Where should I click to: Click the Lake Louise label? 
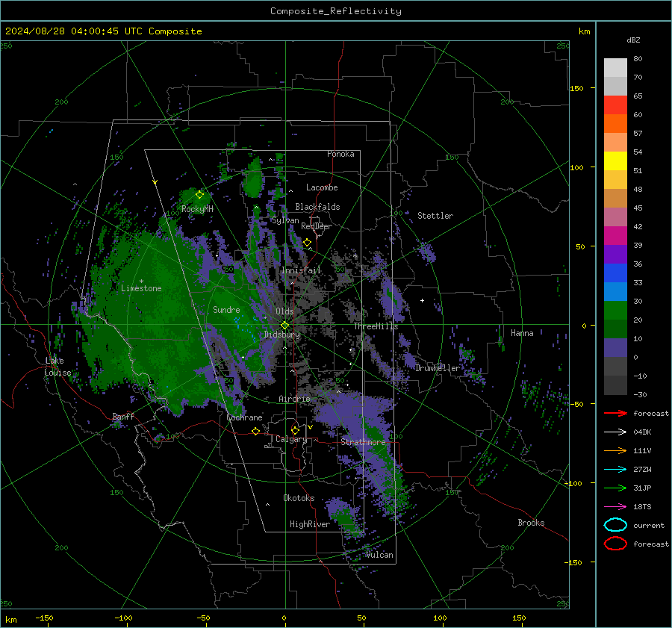57,367
